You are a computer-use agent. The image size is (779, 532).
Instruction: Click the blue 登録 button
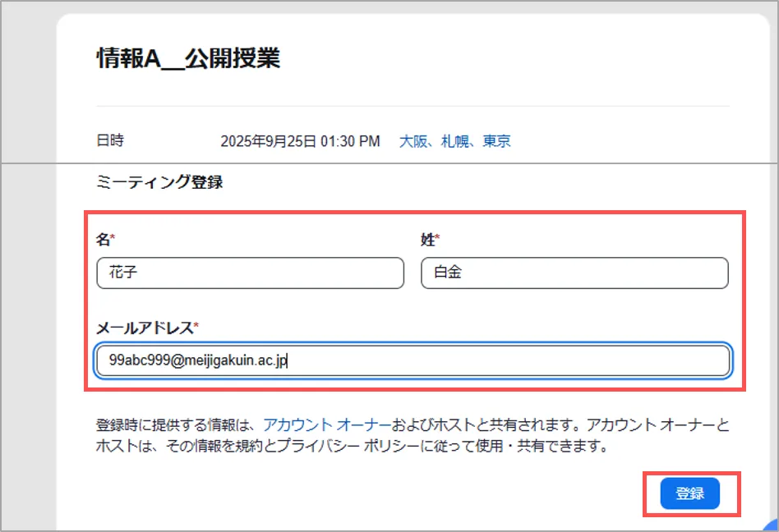click(x=689, y=493)
